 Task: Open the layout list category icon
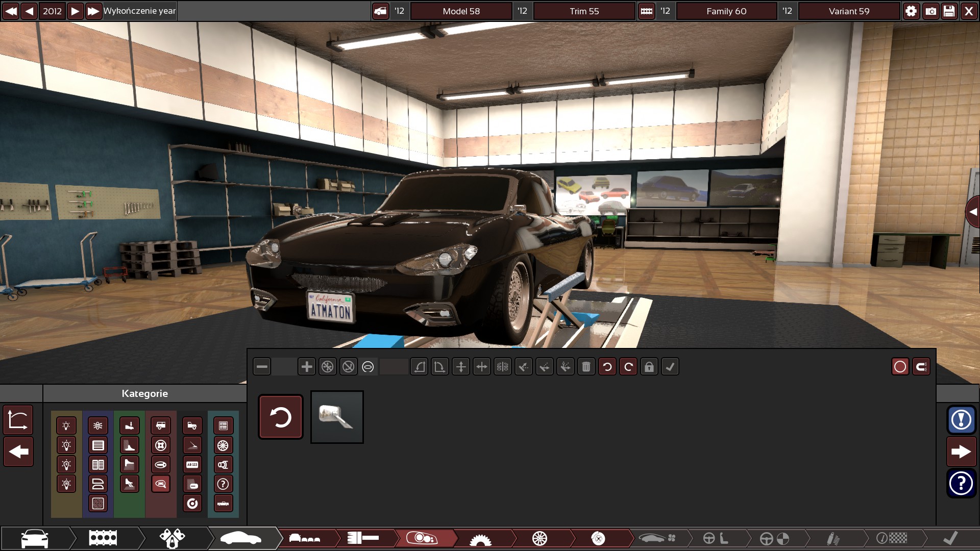[x=223, y=425]
